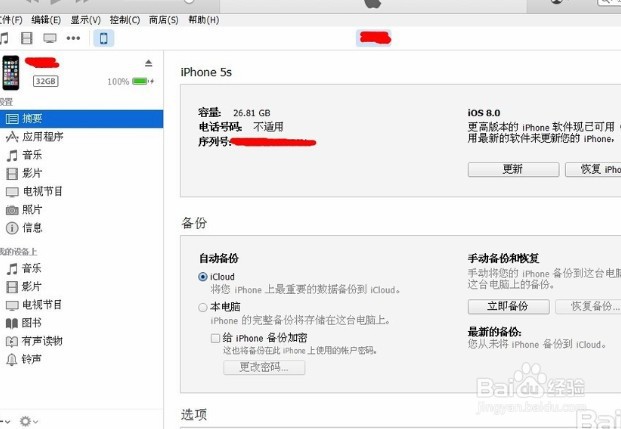This screenshot has height=429, width=621.
Task: Open the Music library icon in toolbar
Action: click(4, 38)
